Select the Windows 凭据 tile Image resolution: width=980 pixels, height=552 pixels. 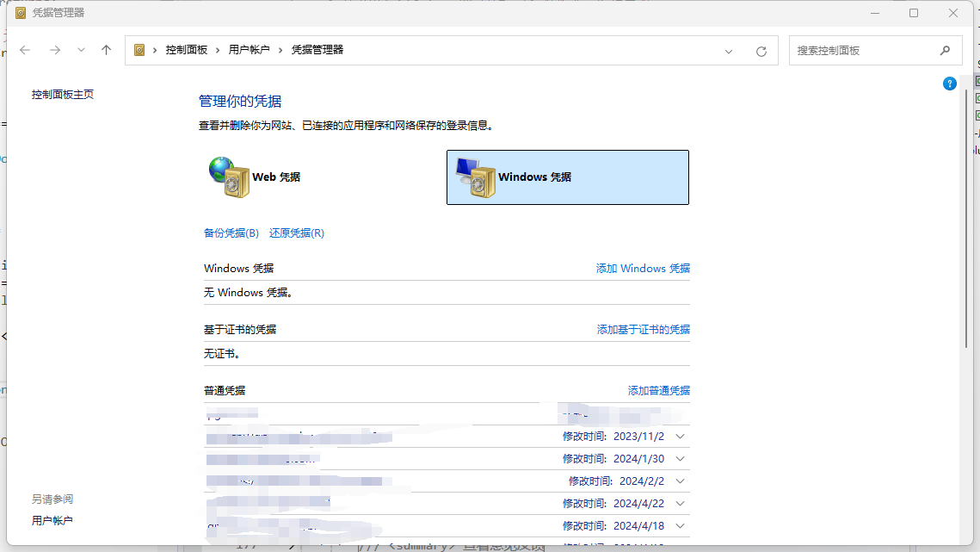[568, 177]
